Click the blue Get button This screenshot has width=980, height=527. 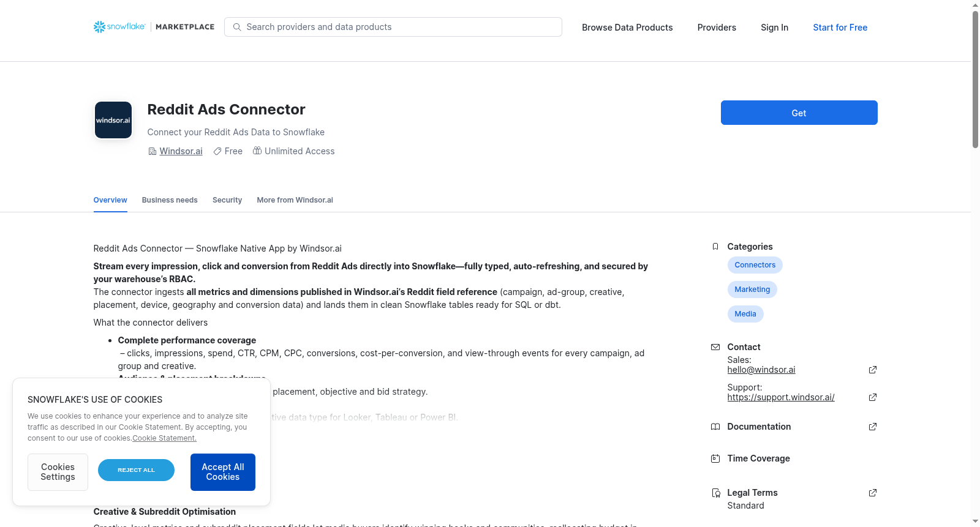click(x=799, y=113)
